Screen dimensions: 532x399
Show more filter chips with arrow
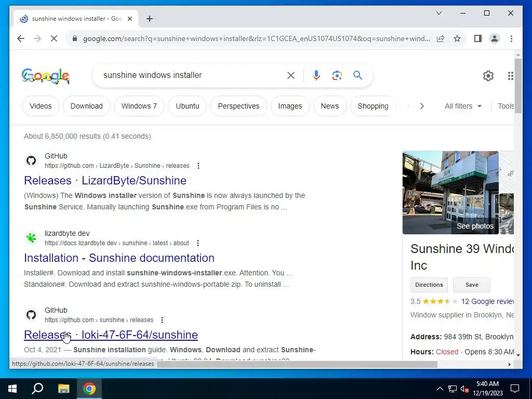[x=422, y=106]
